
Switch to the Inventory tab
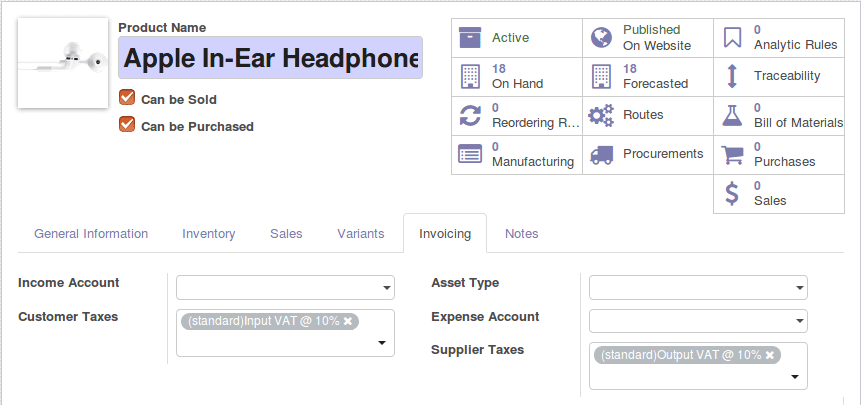point(209,234)
